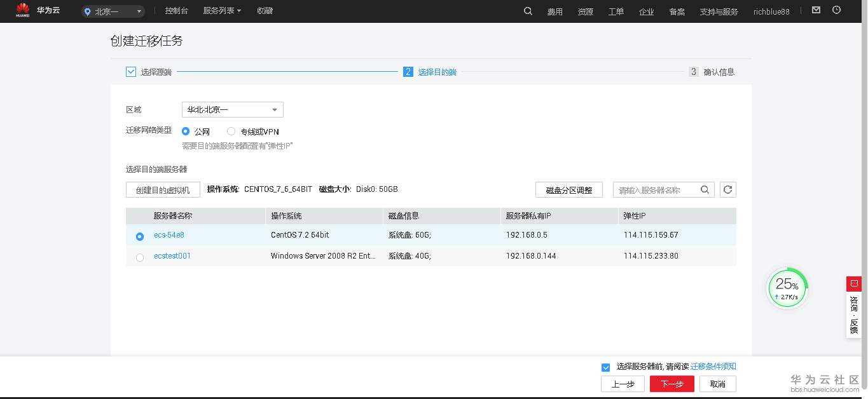Expand the 北京一 region selector in top bar

point(113,11)
